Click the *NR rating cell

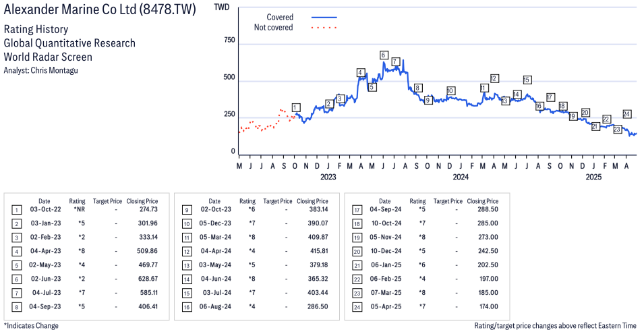[x=80, y=209]
